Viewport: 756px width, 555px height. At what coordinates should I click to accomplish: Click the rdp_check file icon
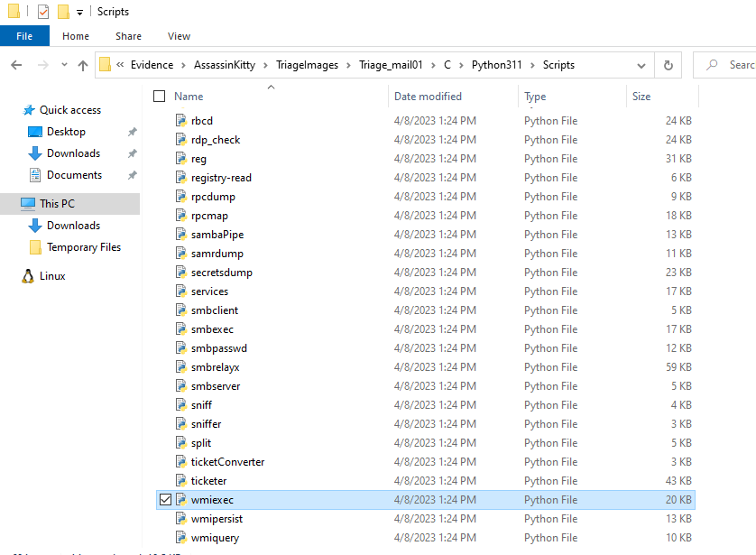click(181, 139)
